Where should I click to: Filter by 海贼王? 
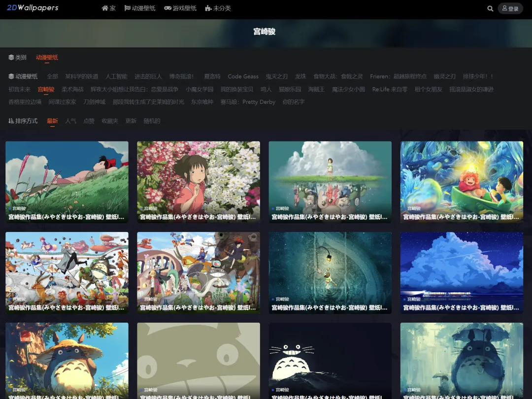[316, 89]
